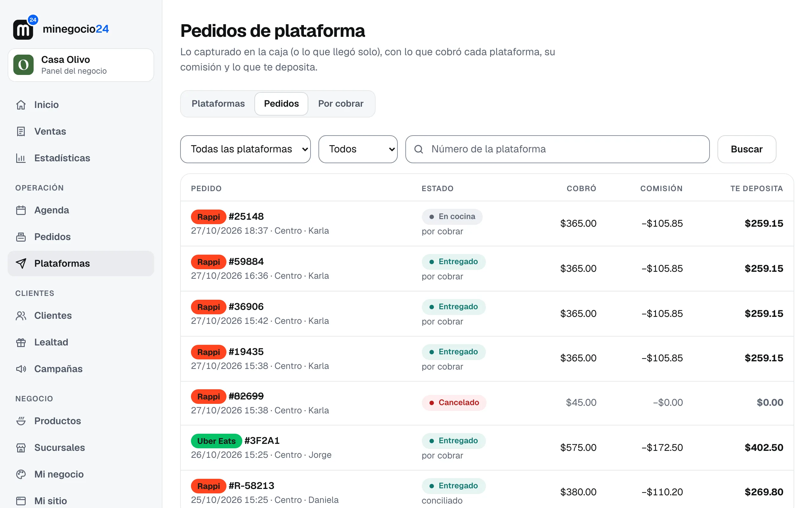Screen dimensions: 812x508
Task: Open Mi sitio browser window icon
Action: click(21, 501)
